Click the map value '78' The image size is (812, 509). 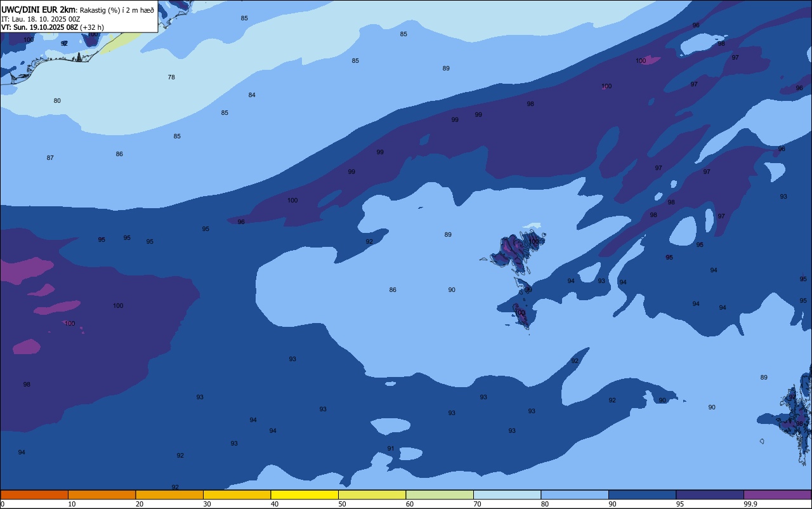click(x=171, y=77)
